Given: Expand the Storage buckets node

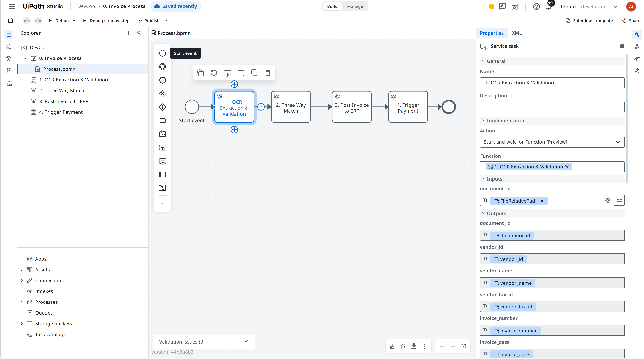Looking at the screenshot, I should 22,323.
